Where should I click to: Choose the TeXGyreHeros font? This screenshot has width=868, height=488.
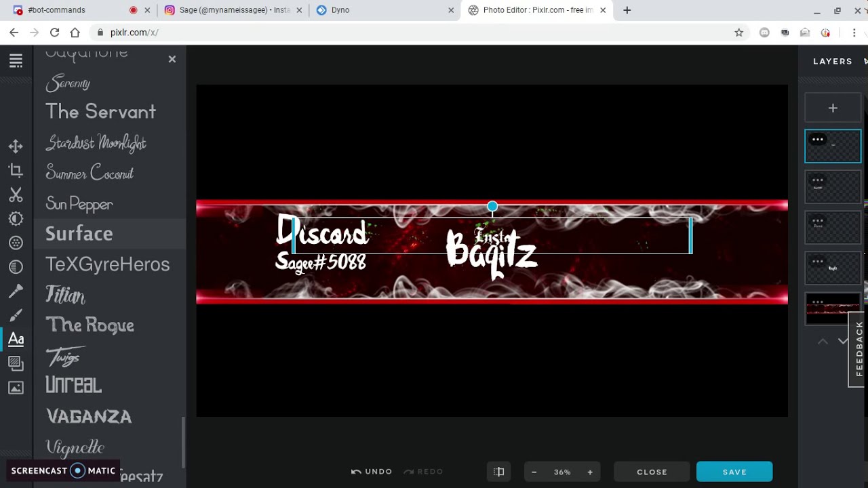(107, 264)
